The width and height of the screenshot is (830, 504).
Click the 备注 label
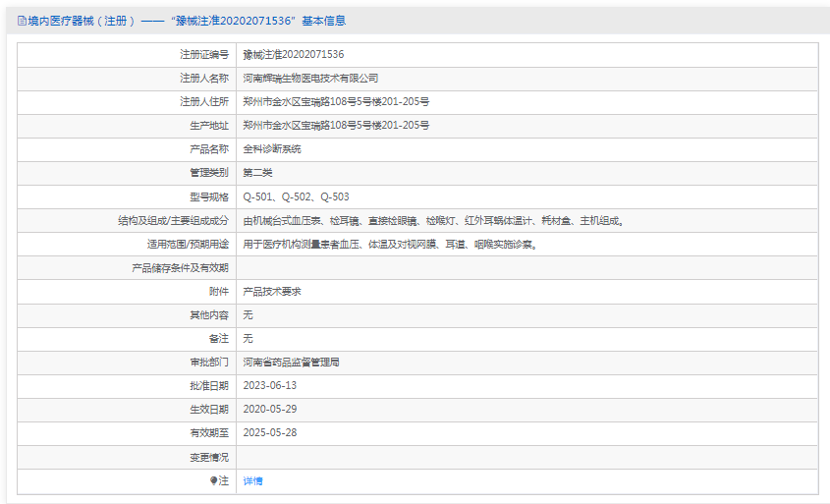coord(219,338)
